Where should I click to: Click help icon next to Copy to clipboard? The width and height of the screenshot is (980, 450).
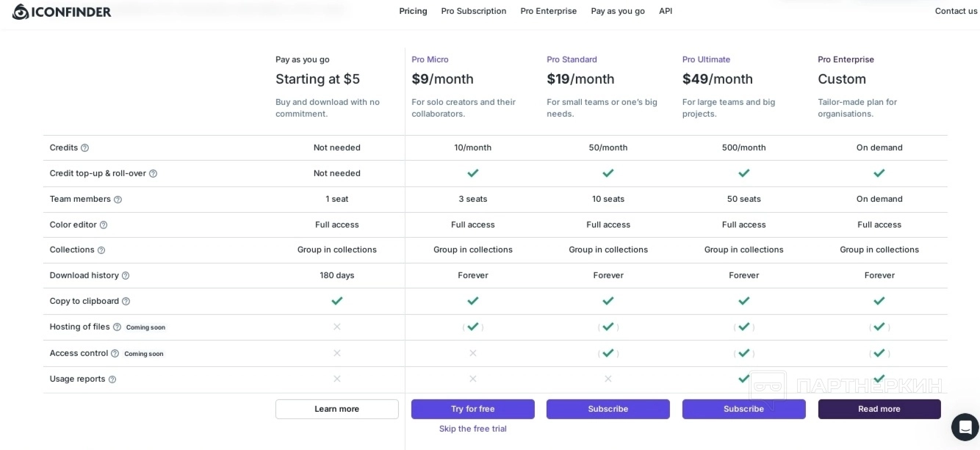(126, 302)
